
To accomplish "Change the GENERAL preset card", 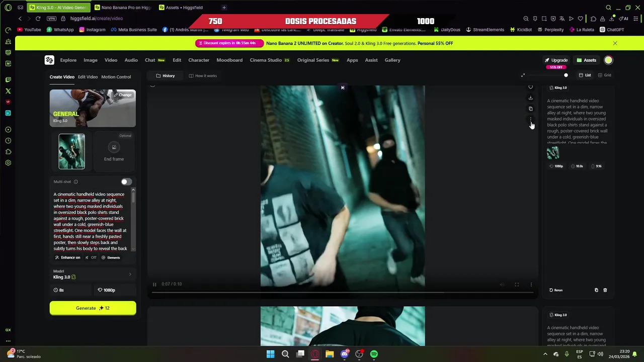I will click(x=123, y=95).
